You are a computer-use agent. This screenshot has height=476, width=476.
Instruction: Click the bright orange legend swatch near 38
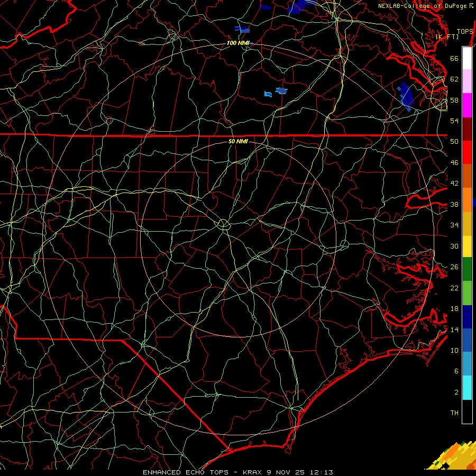(x=467, y=200)
